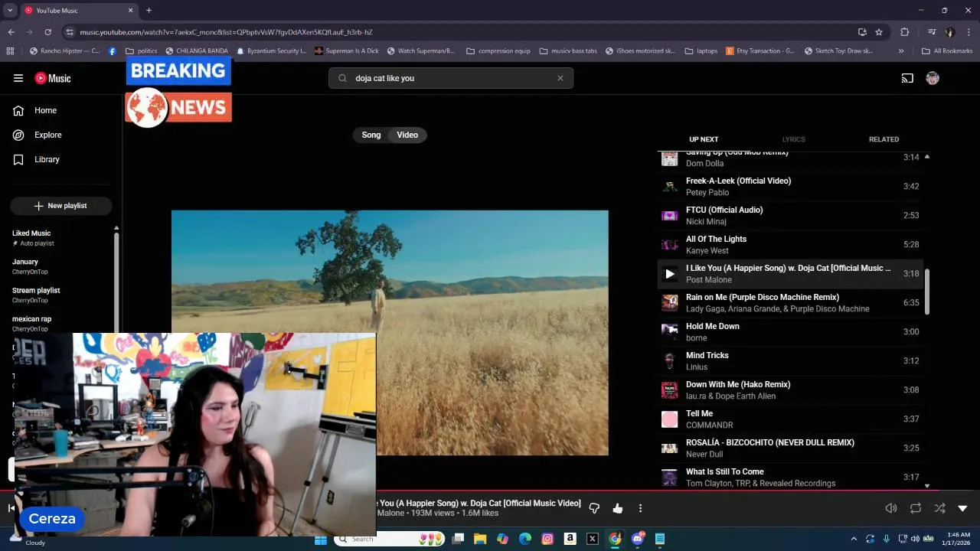Open the LYRICS tab

[793, 139]
